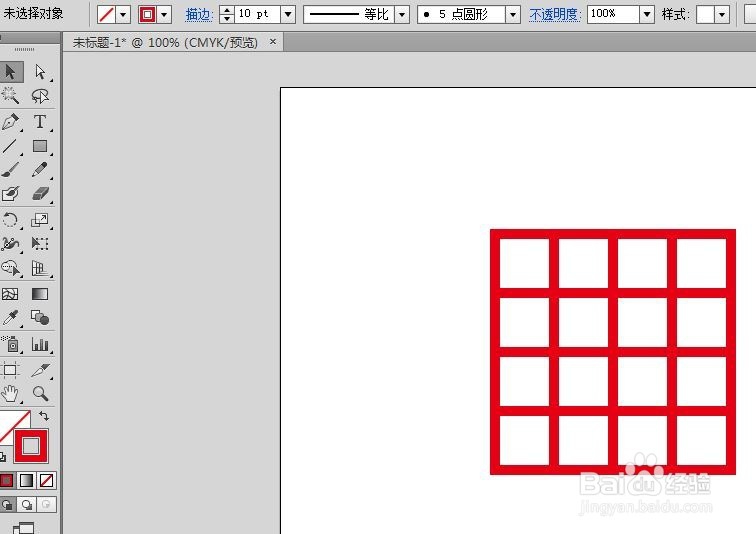
Task: Swap fill and stroke colors arrow
Action: tap(44, 415)
